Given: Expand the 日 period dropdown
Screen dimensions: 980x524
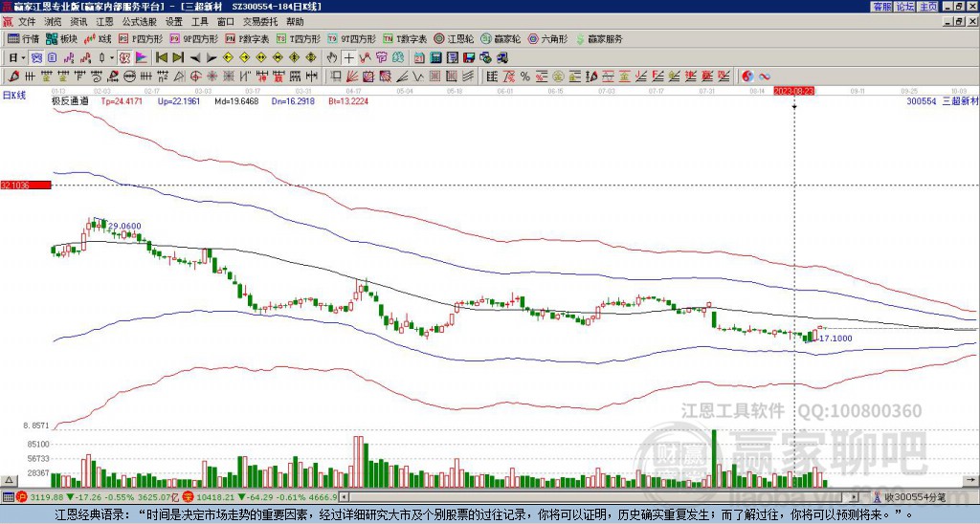Looking at the screenshot, I should [23, 57].
